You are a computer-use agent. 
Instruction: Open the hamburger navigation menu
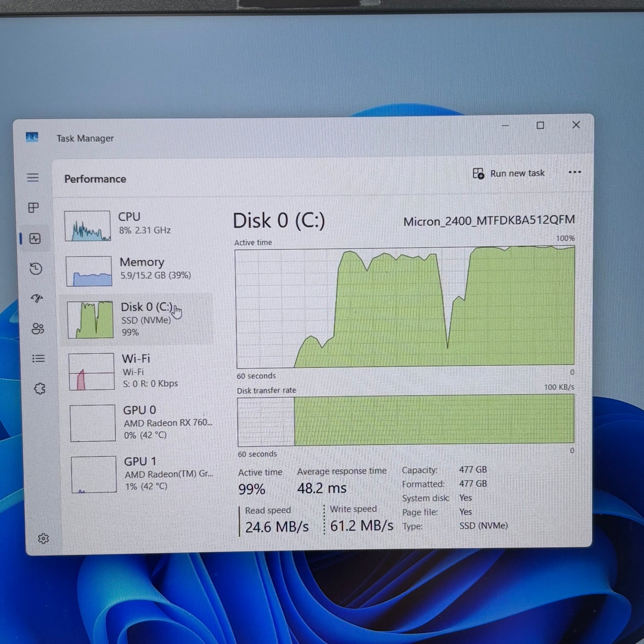click(33, 178)
